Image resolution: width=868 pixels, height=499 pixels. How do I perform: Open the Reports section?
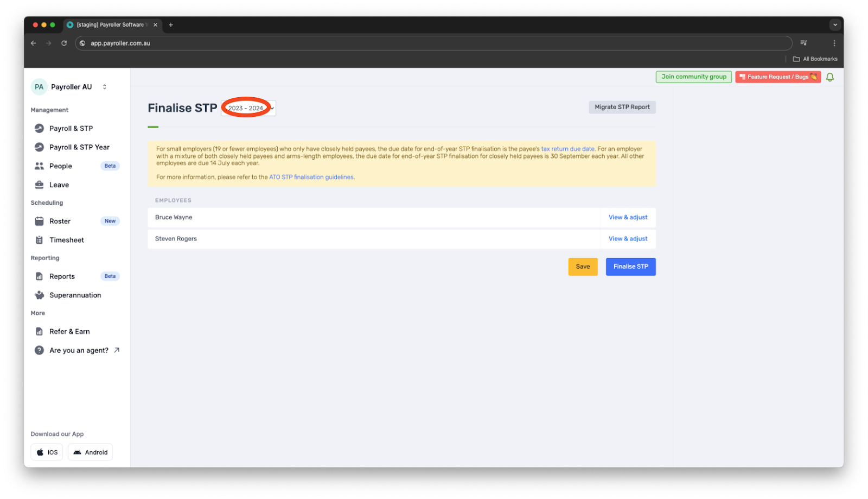tap(61, 276)
